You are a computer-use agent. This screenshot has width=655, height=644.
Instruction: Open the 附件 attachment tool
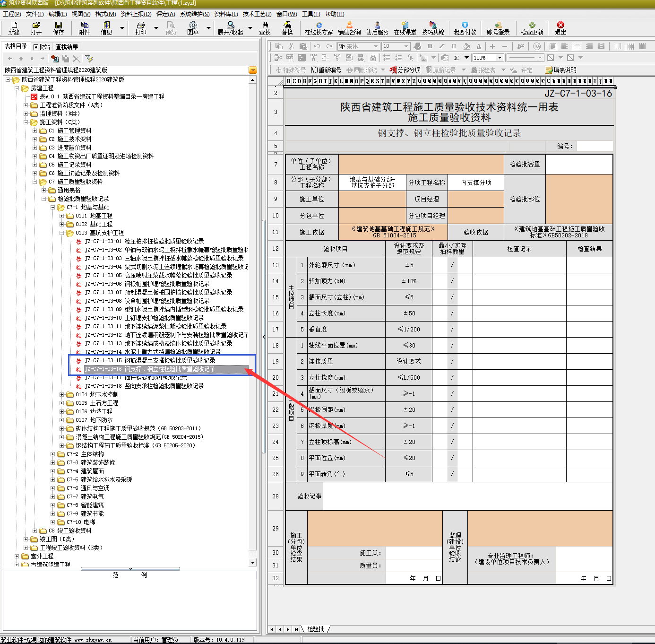(84, 28)
